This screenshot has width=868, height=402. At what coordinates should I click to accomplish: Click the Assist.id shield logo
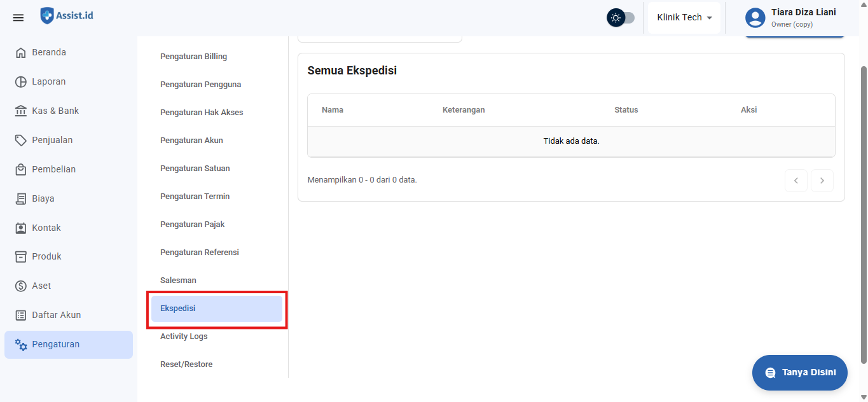(x=47, y=16)
